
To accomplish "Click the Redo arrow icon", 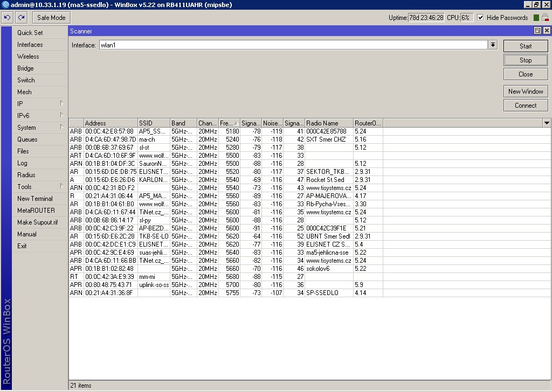I will pyautogui.click(x=22, y=17).
